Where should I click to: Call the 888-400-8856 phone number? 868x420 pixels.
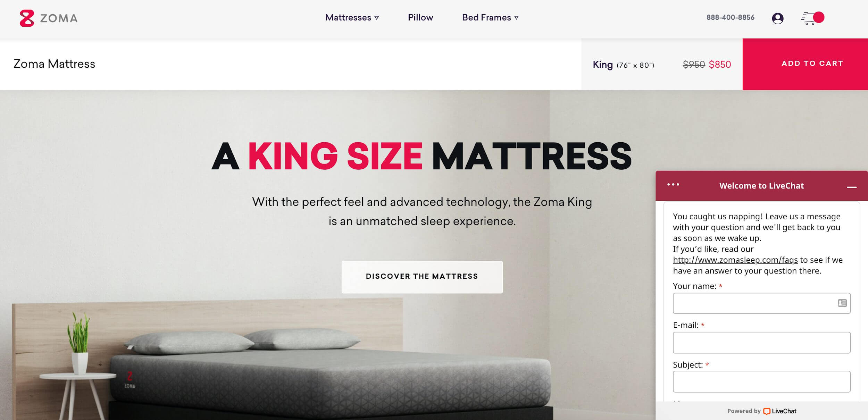(x=730, y=17)
